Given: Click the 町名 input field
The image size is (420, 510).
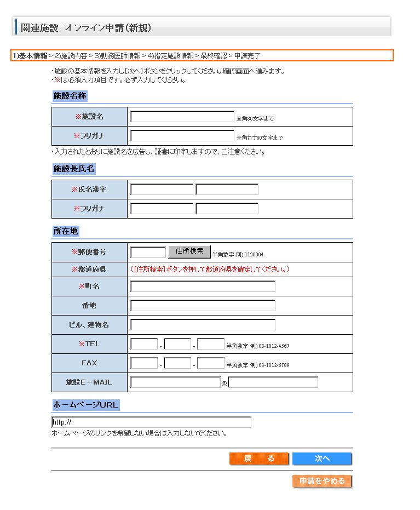Looking at the screenshot, I should click(203, 286).
